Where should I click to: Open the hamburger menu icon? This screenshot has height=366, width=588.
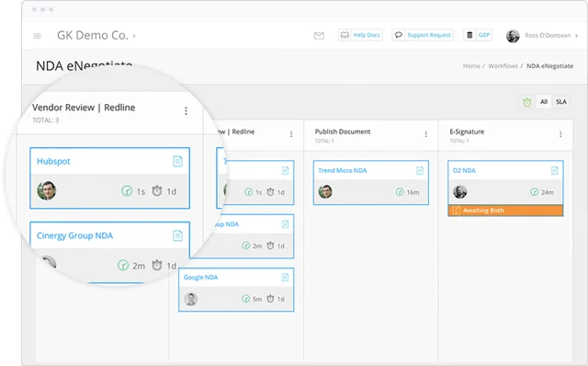[37, 36]
